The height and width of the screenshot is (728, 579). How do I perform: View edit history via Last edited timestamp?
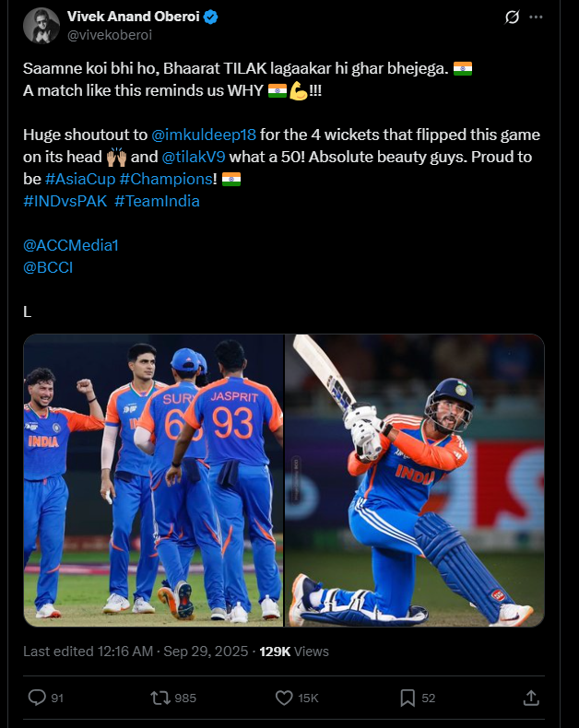point(89,652)
